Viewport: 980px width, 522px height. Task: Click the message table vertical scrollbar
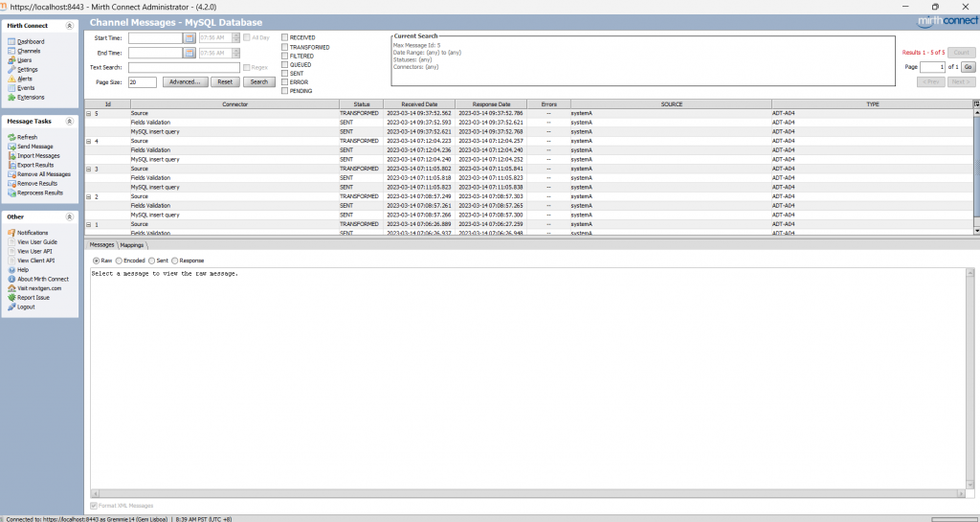(977, 169)
